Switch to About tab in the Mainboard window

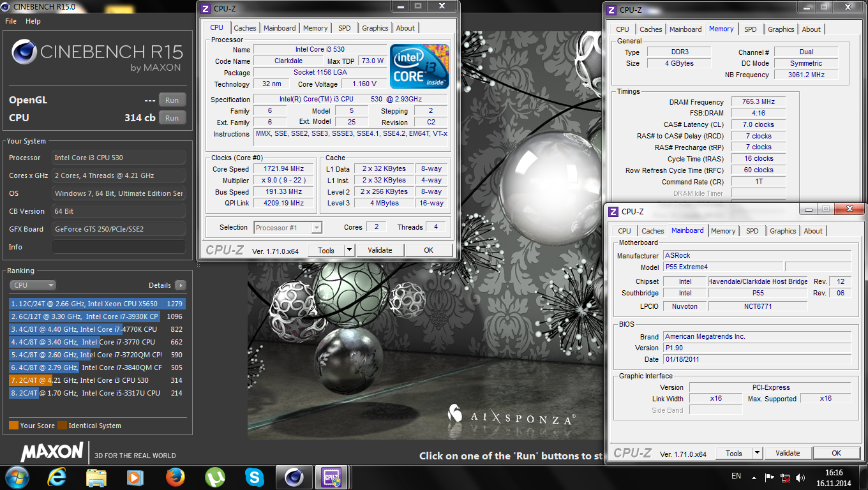[x=813, y=231]
